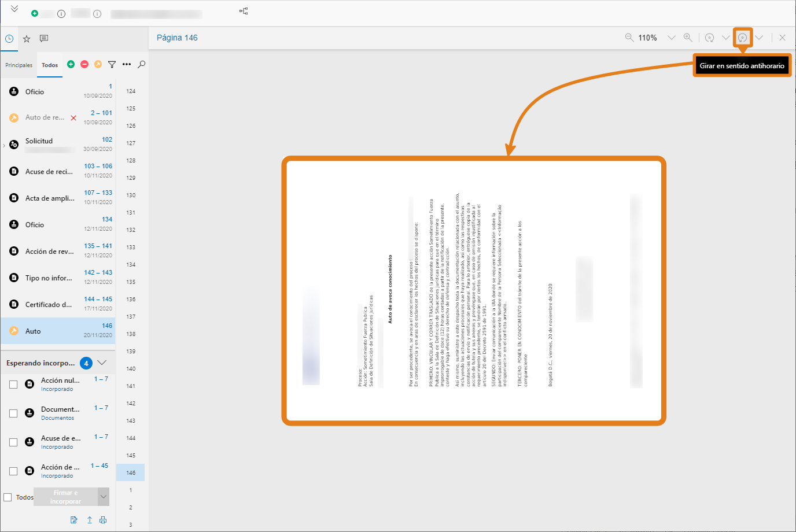The height and width of the screenshot is (532, 796).
Task: Go to page 130 in page list
Action: (x=131, y=195)
